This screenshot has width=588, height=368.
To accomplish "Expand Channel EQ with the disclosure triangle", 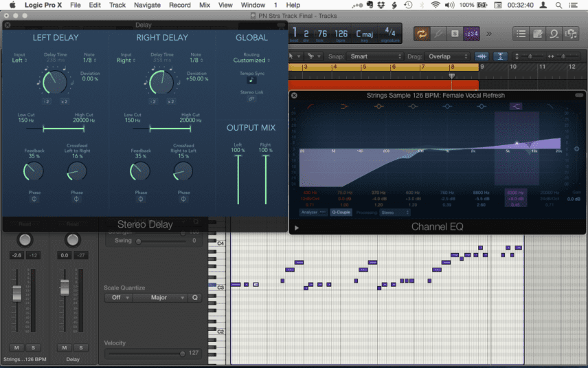I will coord(297,228).
